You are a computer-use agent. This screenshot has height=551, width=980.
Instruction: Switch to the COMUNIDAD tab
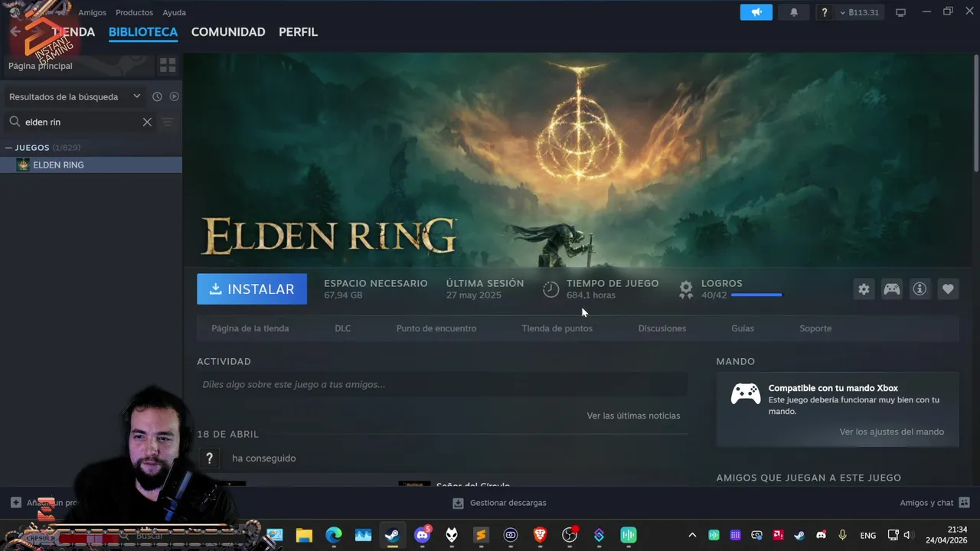click(228, 32)
